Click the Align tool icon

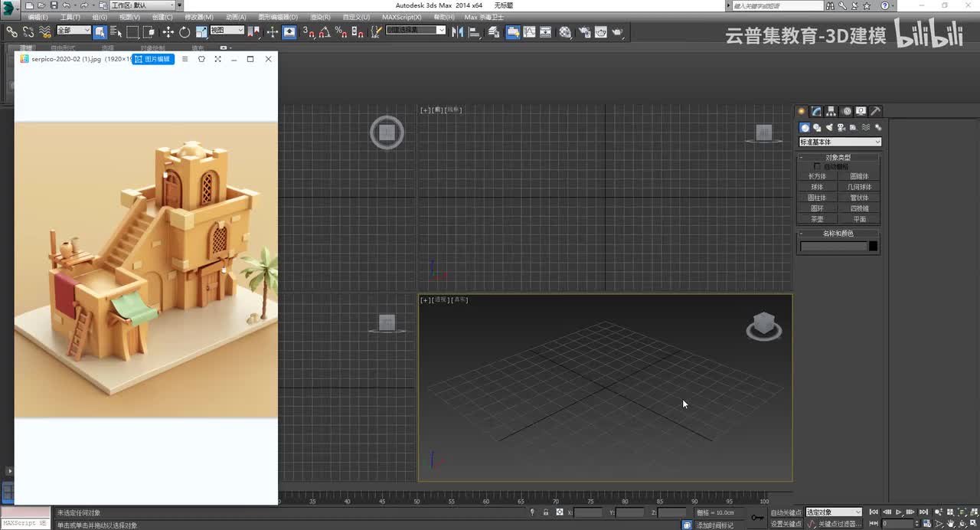[x=475, y=31]
